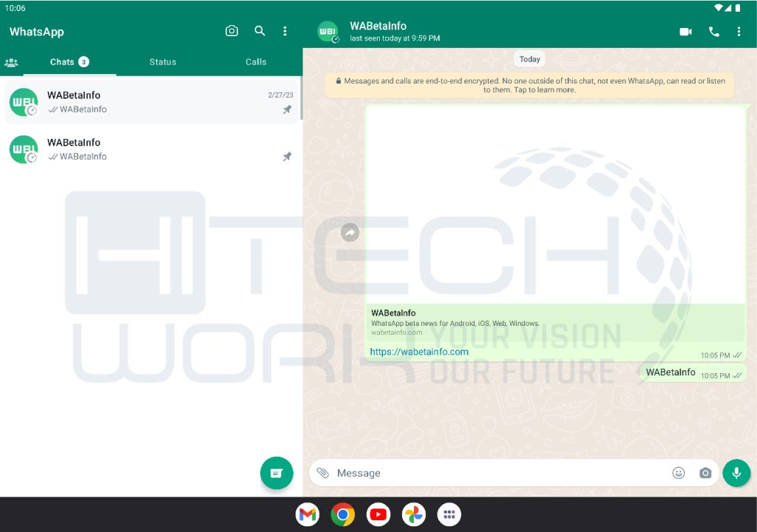Record a voice message with microphone
757x532 pixels.
tap(736, 473)
